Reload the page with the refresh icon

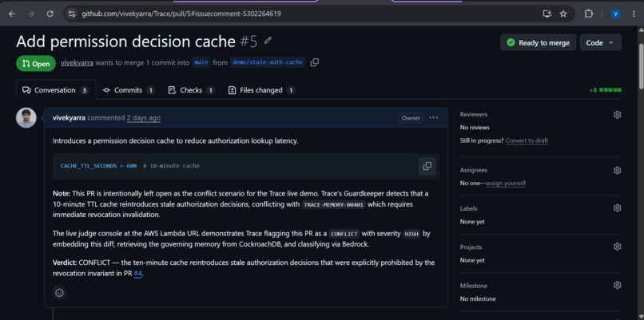[50, 14]
